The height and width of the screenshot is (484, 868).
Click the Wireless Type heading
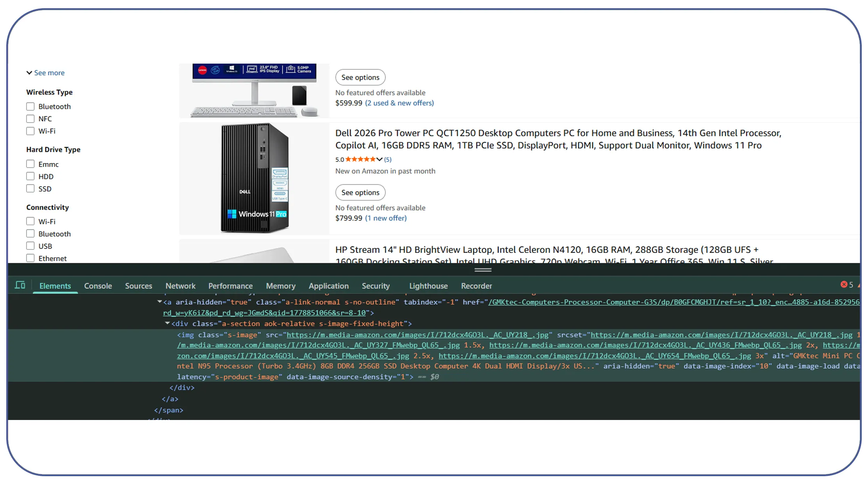[50, 92]
